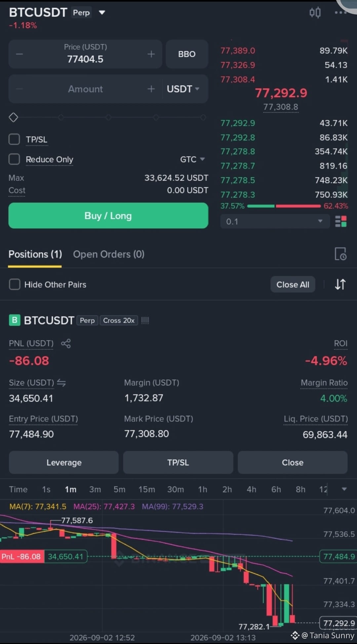The height and width of the screenshot is (644, 357).
Task: Click the PNL share icon
Action: coord(66,343)
